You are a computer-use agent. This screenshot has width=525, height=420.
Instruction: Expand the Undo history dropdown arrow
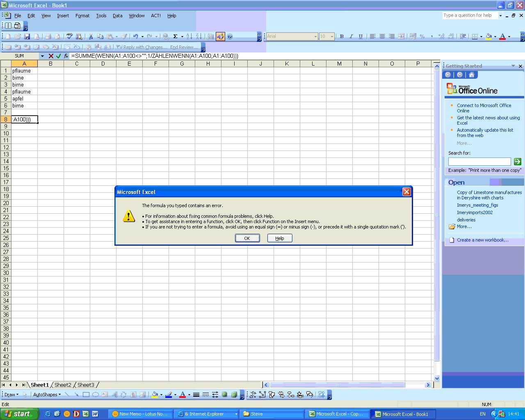(x=142, y=37)
